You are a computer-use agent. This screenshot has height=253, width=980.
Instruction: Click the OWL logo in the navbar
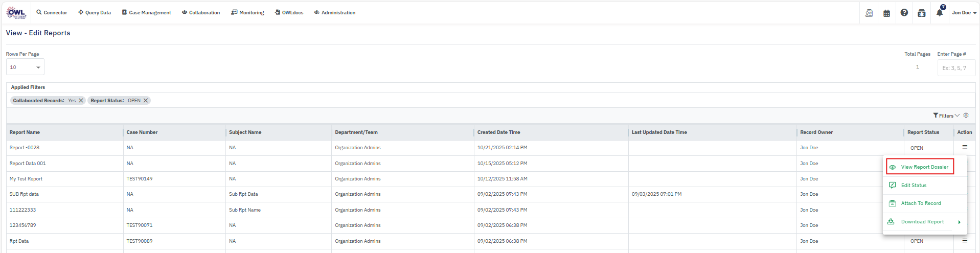[x=16, y=13]
